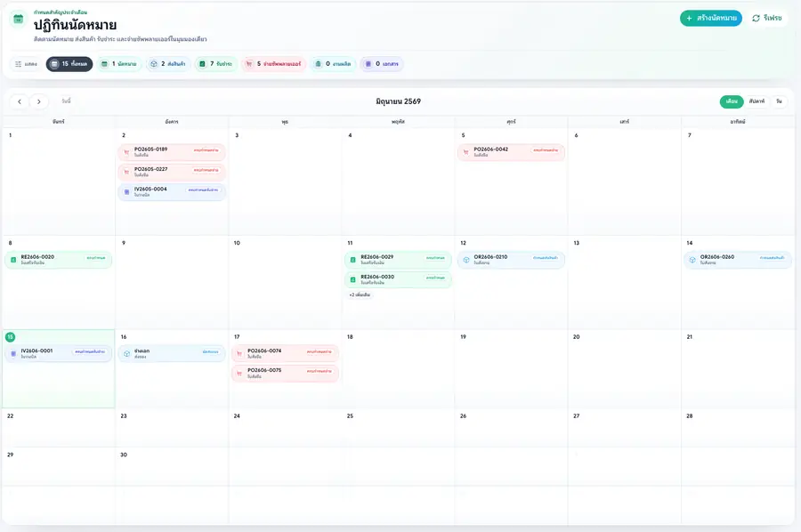The height and width of the screenshot is (532, 801).
Task: Click the document icon of IV2605-0004 event
Action: tap(126, 192)
